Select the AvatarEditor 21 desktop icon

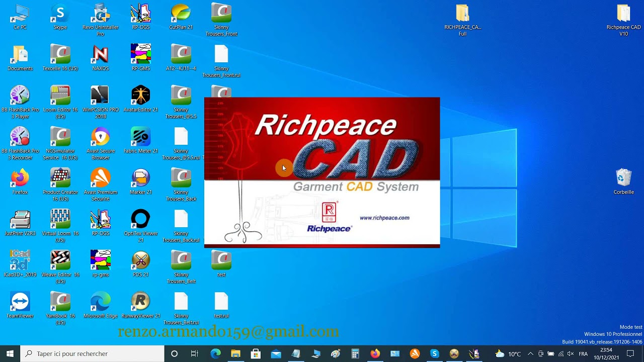click(141, 99)
